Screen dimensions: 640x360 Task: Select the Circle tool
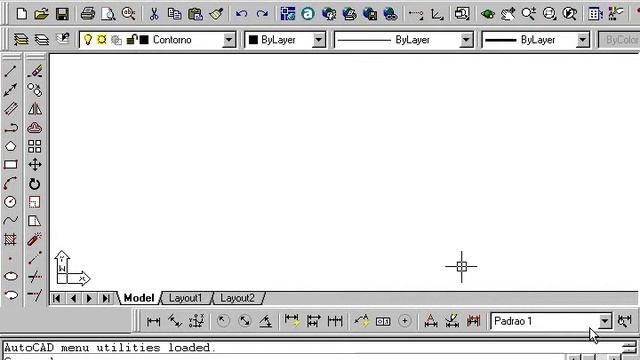tap(10, 202)
